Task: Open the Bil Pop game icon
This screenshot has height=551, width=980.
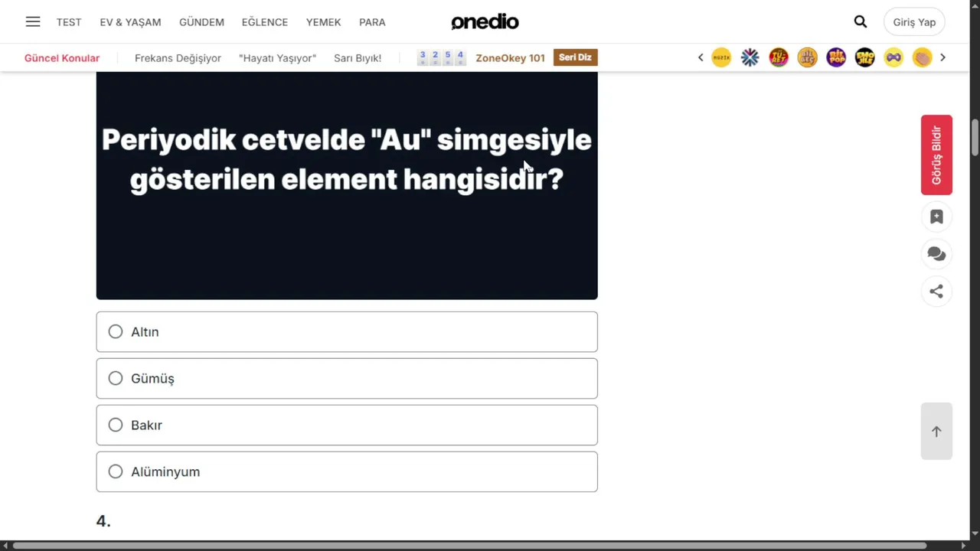Action: [x=836, y=57]
